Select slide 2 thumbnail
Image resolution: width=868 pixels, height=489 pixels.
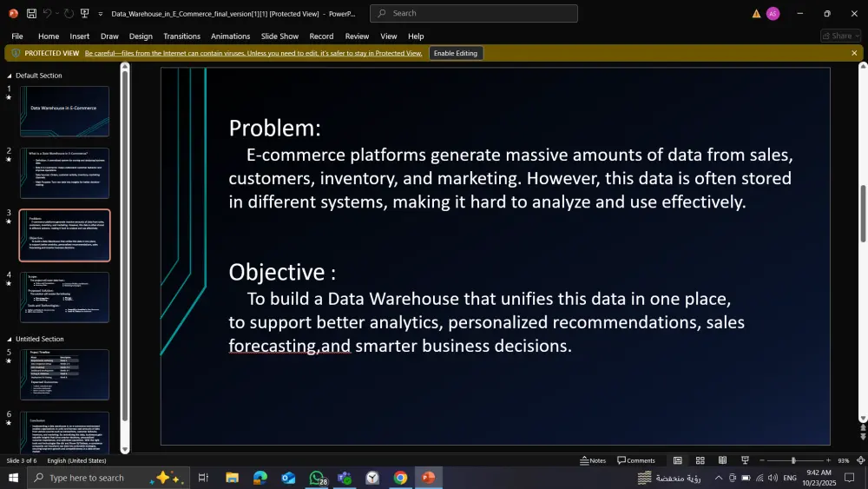point(65,174)
